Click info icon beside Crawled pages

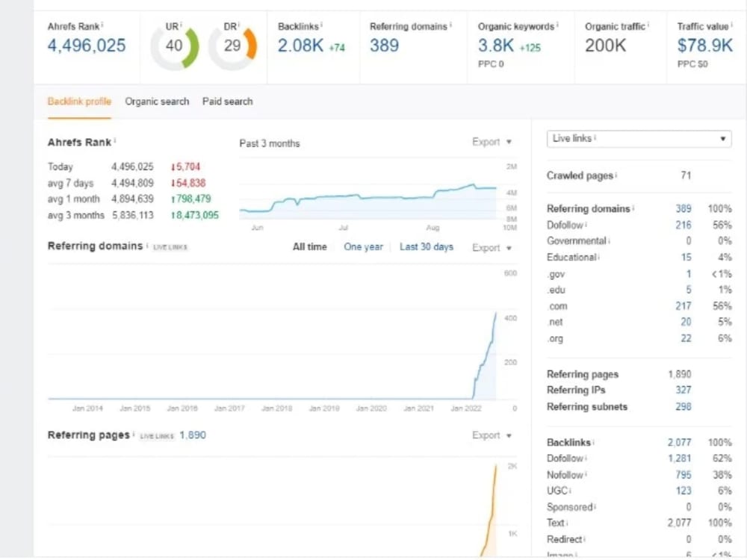point(616,174)
